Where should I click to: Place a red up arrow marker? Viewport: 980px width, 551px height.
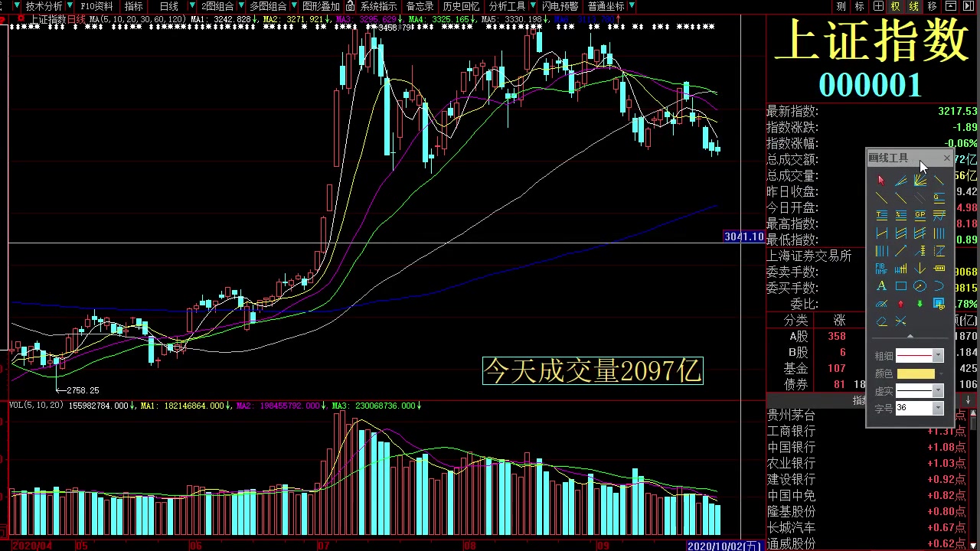(x=900, y=304)
